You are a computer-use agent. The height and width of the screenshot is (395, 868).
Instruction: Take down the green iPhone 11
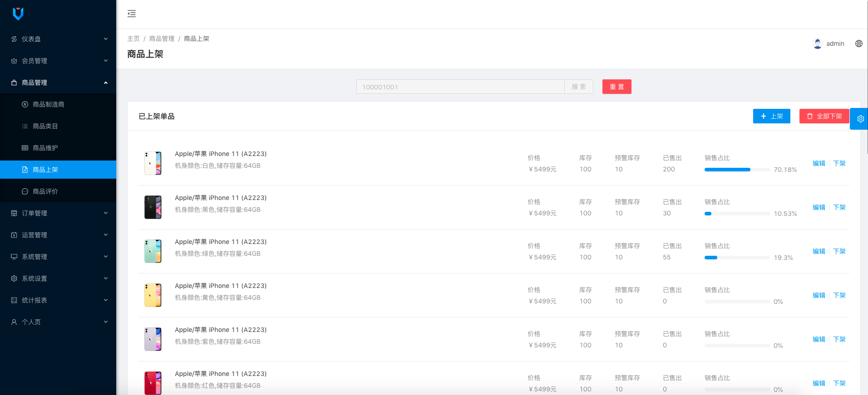tap(839, 251)
